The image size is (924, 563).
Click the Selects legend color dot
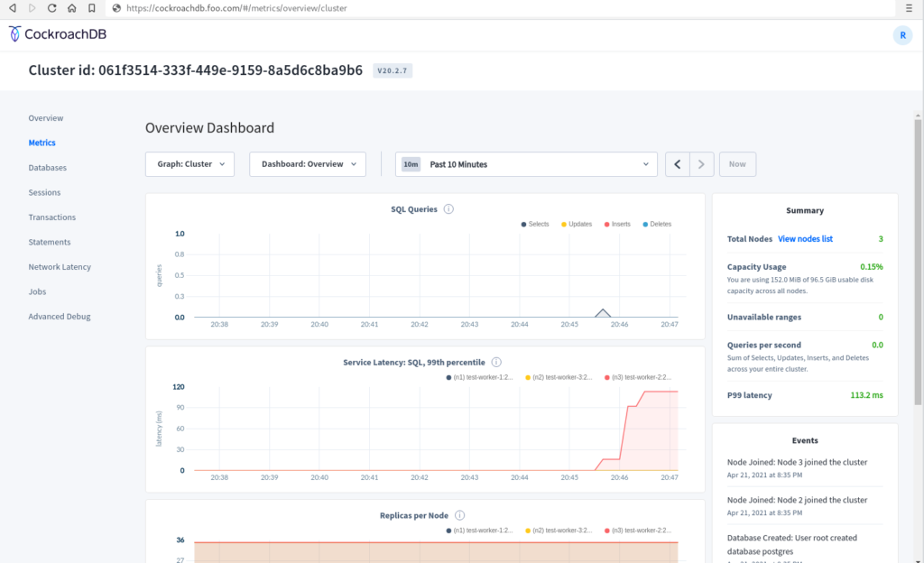[x=523, y=225]
